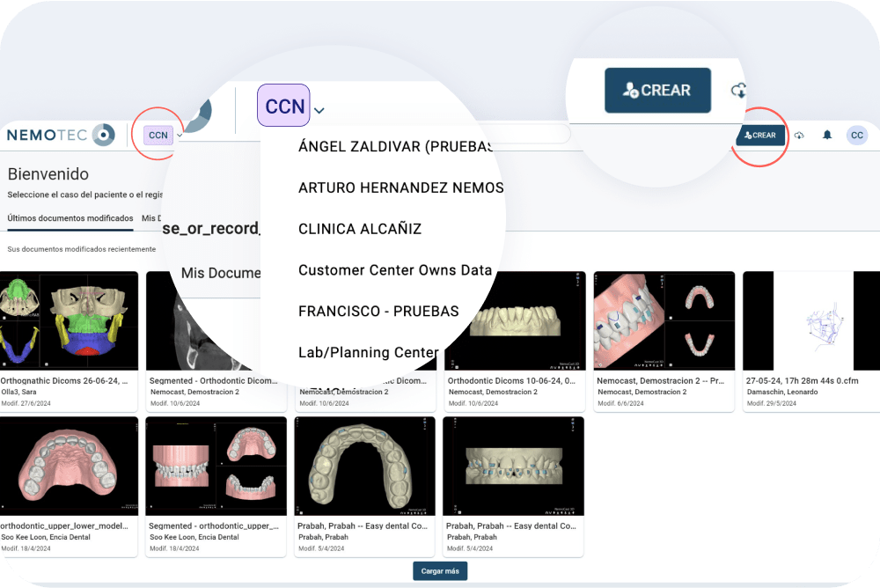Open Nemocast, Demostracion 2 -- Pr thumbnail

pyautogui.click(x=664, y=320)
